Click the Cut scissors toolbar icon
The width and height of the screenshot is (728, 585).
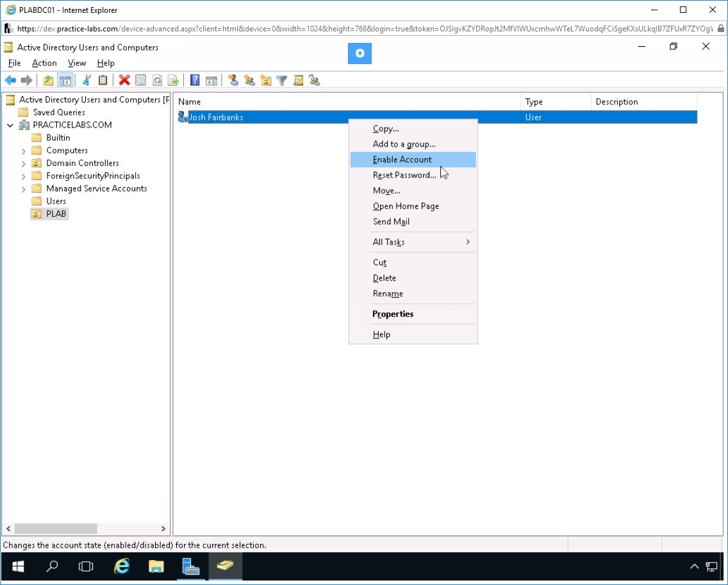pos(87,80)
